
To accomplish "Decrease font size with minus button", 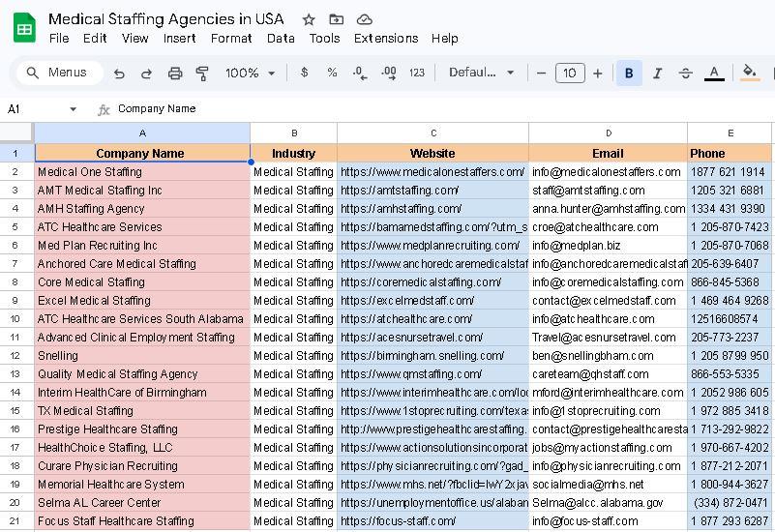I will 541,74.
